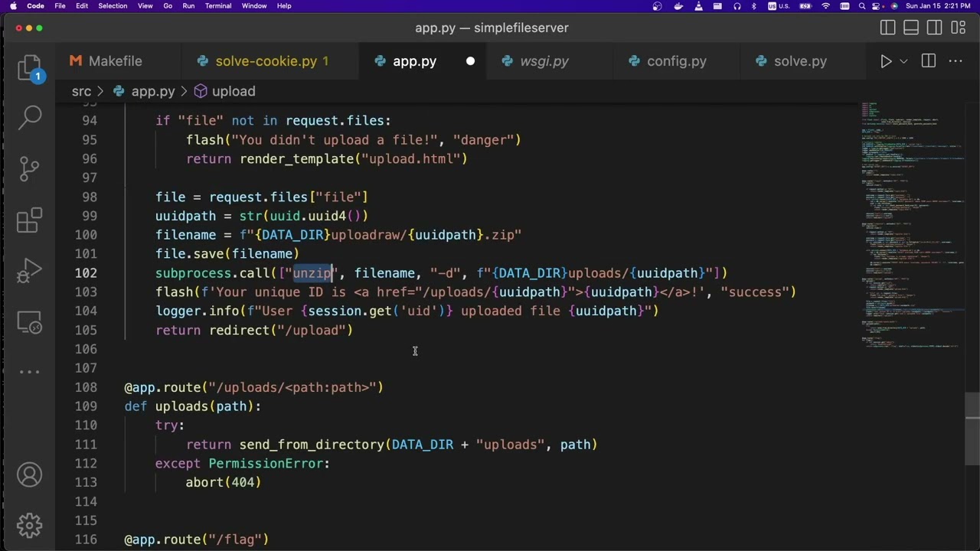
Task: Click the vertical scrollbar thumb
Action: tap(972, 430)
